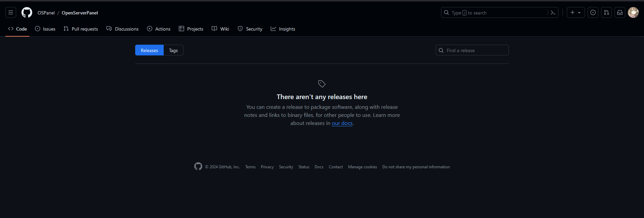Open the notifications inbox icon

point(620,13)
